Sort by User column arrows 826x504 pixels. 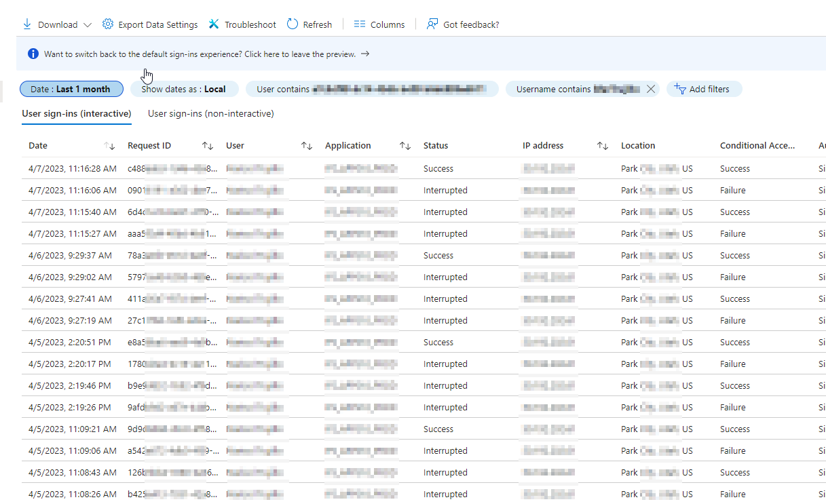[307, 146]
